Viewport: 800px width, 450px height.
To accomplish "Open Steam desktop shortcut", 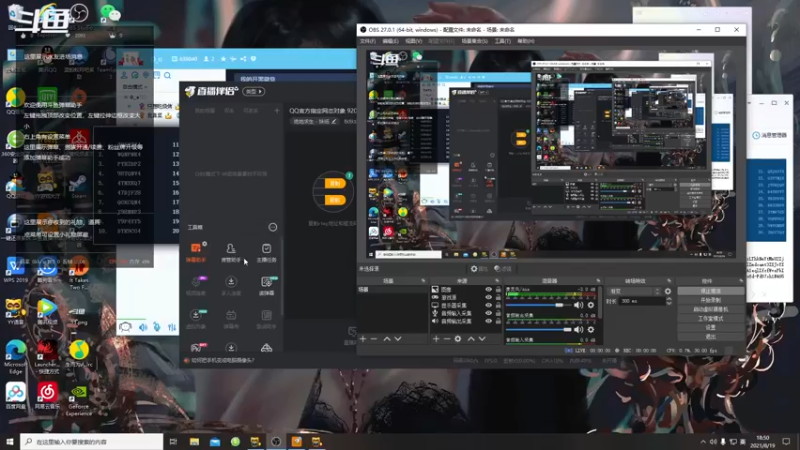I will click(x=79, y=186).
